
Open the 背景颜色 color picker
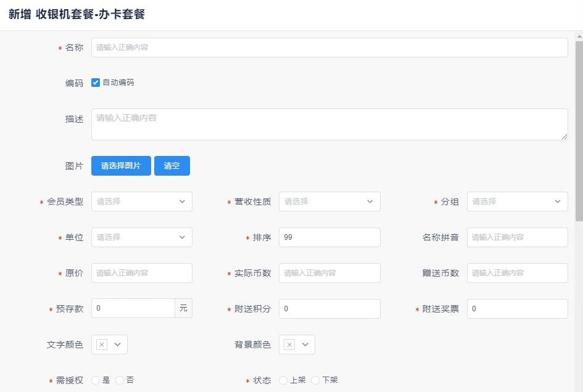point(297,345)
